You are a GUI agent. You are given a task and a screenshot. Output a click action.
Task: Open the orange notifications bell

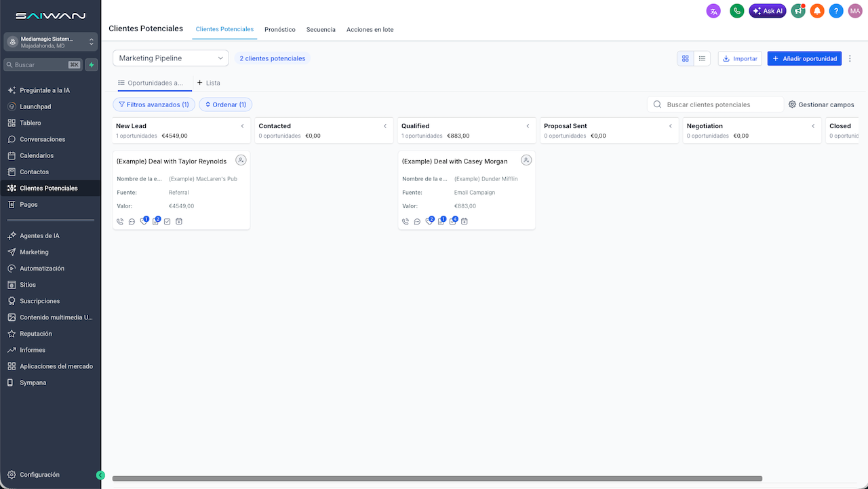coord(817,11)
